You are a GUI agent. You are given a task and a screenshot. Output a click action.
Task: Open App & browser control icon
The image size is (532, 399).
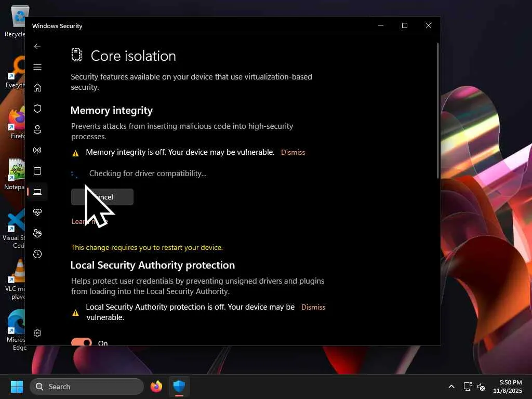coord(37,170)
